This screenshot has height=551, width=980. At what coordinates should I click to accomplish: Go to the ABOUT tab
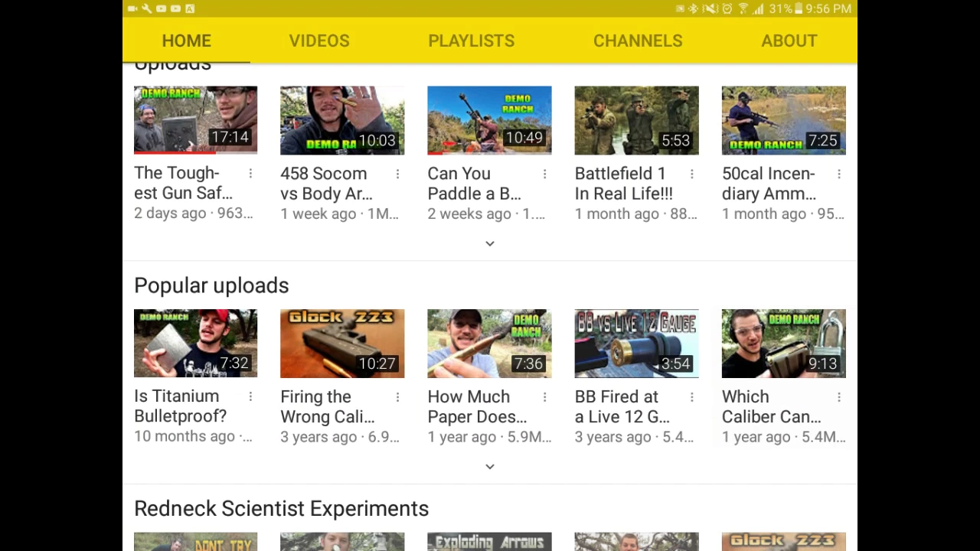pos(789,41)
